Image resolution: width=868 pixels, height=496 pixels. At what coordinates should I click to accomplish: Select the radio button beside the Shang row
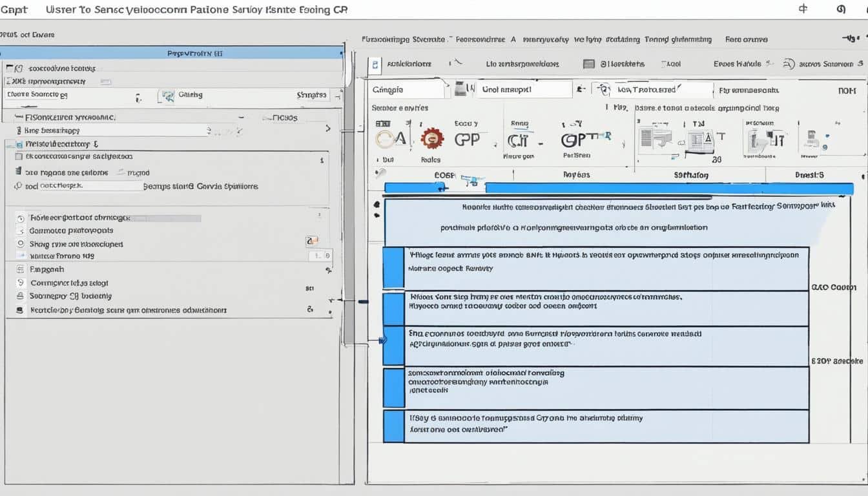pos(20,244)
